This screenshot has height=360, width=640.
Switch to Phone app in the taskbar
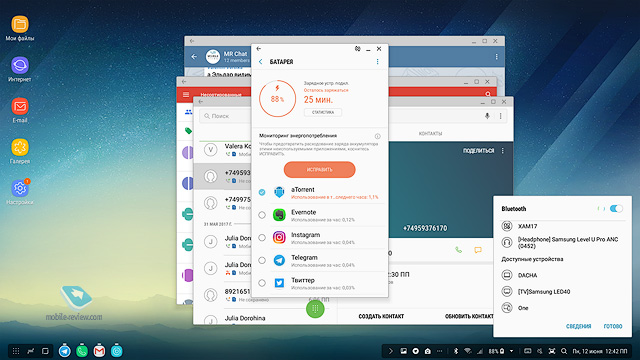click(82, 351)
